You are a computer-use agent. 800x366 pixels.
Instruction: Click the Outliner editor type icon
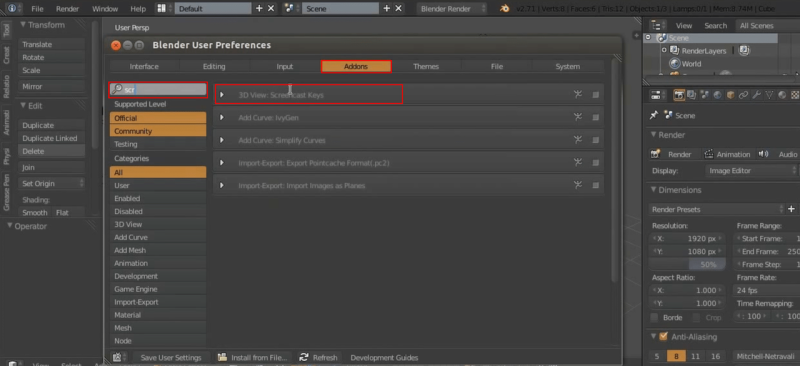click(658, 26)
